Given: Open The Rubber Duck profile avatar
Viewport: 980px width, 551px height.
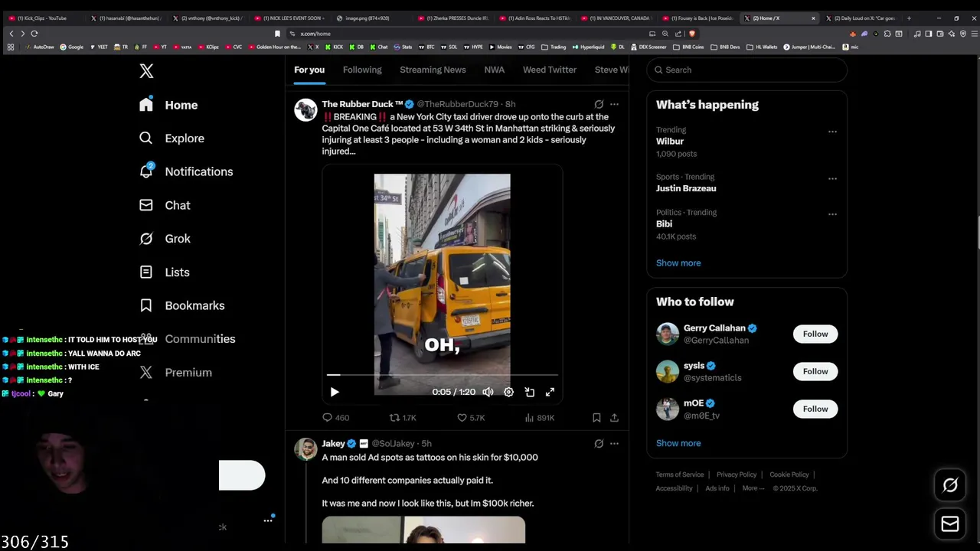Looking at the screenshot, I should pos(305,110).
